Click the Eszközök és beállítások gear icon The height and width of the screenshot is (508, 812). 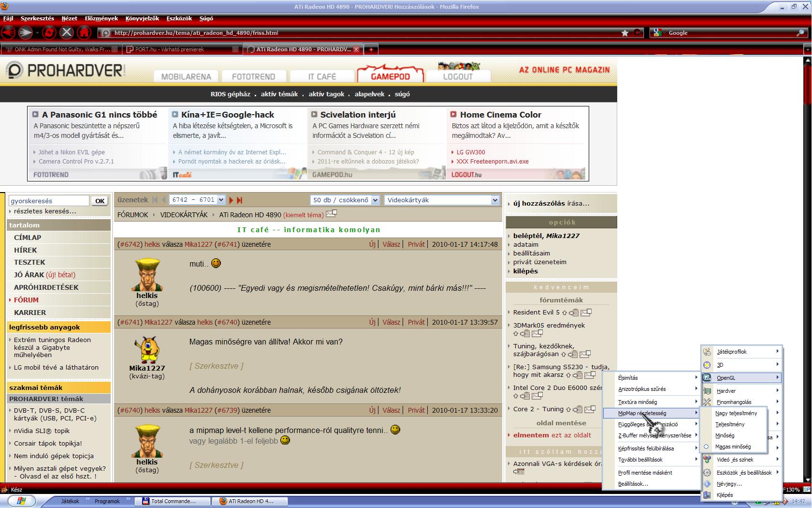click(x=707, y=472)
